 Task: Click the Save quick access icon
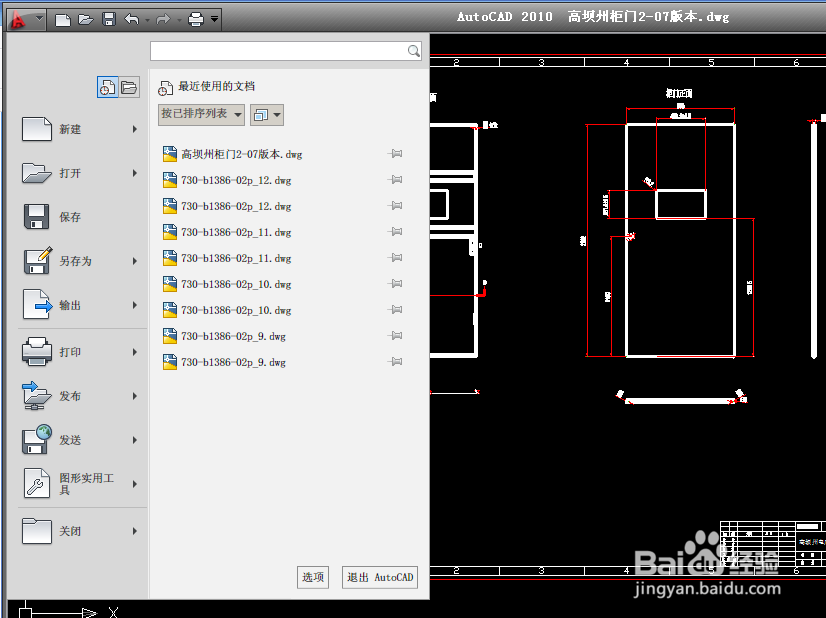109,20
